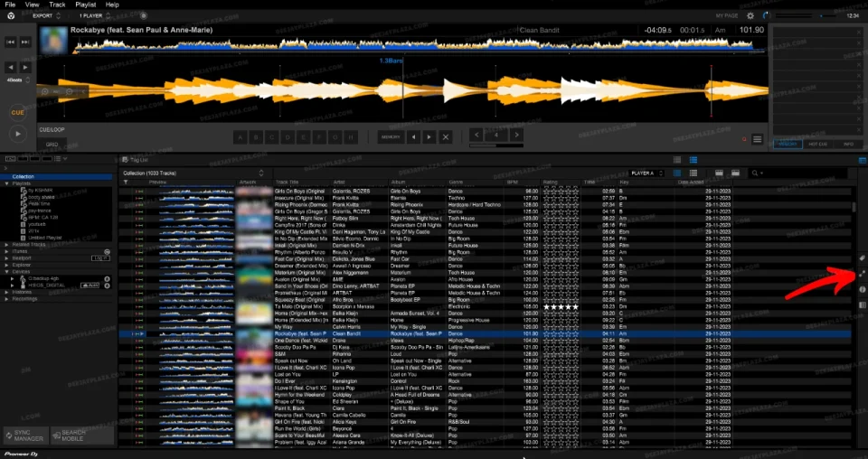
Task: Switch to artwork list view icon near PLAYER A
Action: (677, 173)
